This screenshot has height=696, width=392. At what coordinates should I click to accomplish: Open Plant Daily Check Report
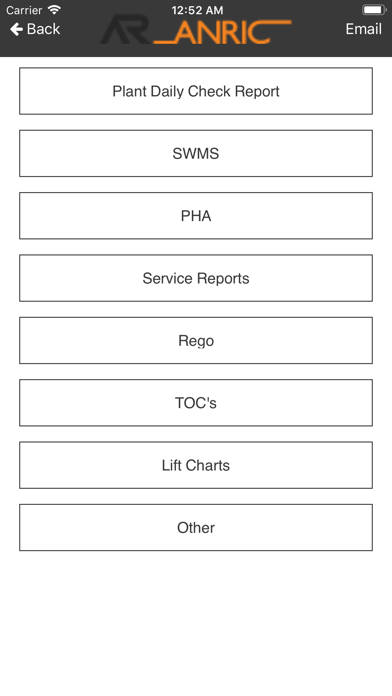196,91
